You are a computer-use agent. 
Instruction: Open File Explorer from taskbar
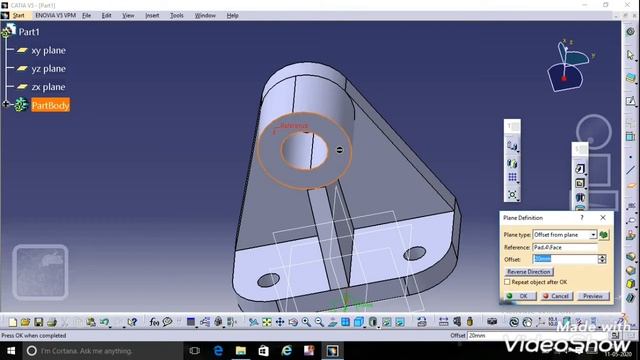click(x=240, y=351)
